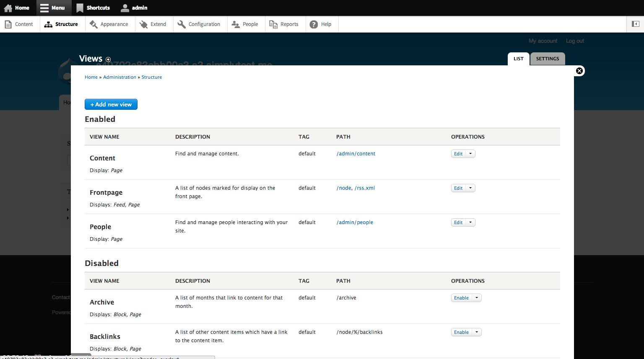
Task: Open the Appearance paintbrush icon
Action: click(x=93, y=24)
